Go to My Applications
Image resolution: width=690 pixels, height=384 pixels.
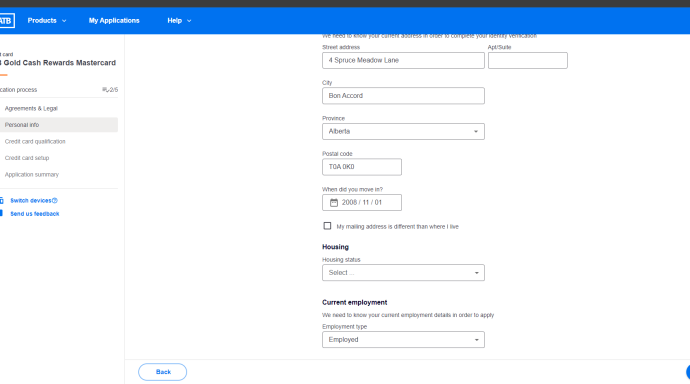click(114, 21)
